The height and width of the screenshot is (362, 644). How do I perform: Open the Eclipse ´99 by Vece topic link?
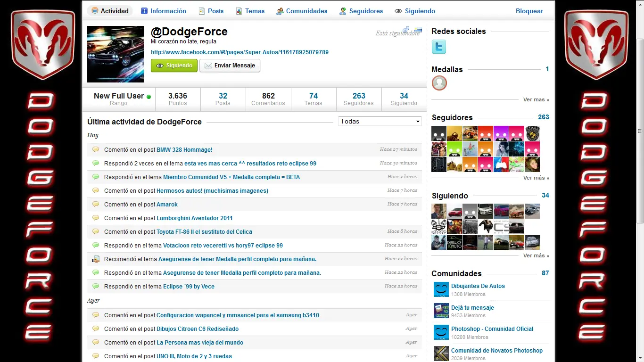pos(189,287)
